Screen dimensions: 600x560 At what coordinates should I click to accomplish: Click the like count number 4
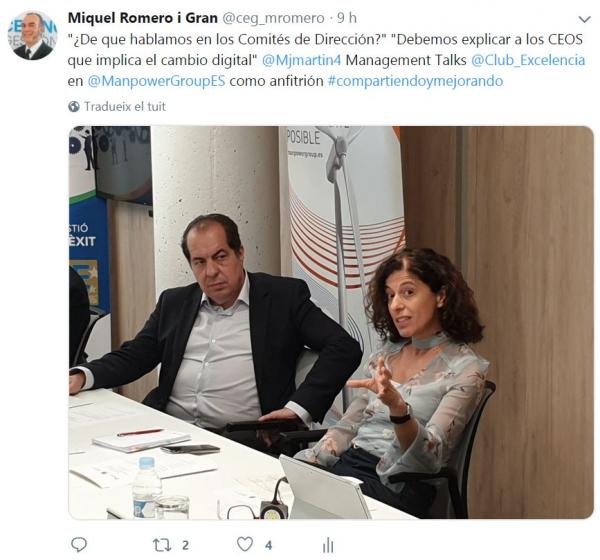[269, 545]
